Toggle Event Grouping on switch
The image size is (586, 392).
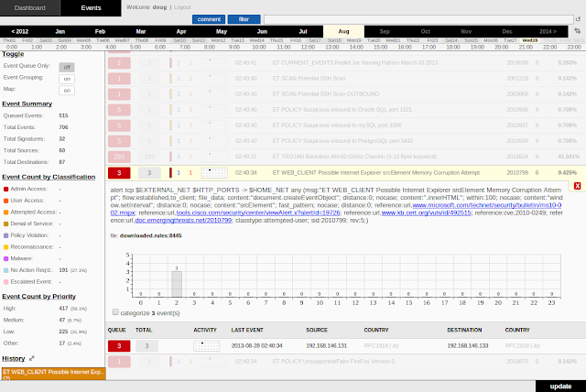67,79
